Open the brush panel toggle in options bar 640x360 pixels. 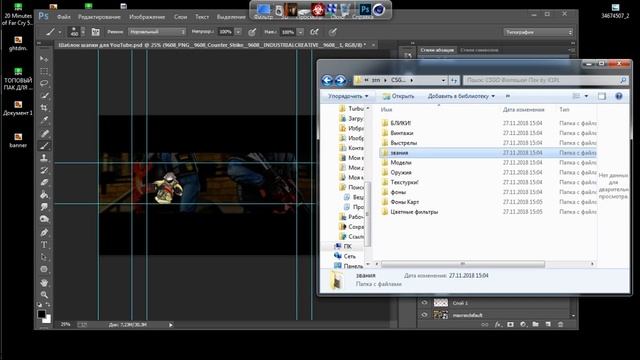click(96, 32)
